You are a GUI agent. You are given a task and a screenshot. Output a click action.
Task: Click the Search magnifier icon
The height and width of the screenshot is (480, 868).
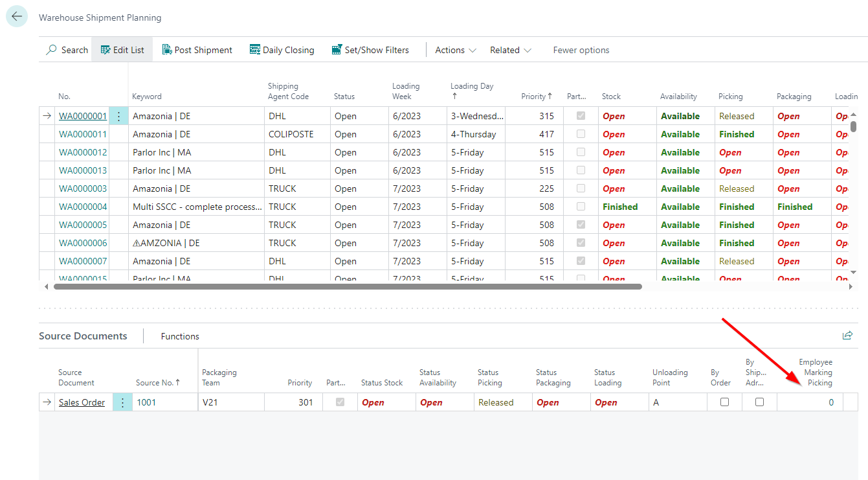click(52, 50)
